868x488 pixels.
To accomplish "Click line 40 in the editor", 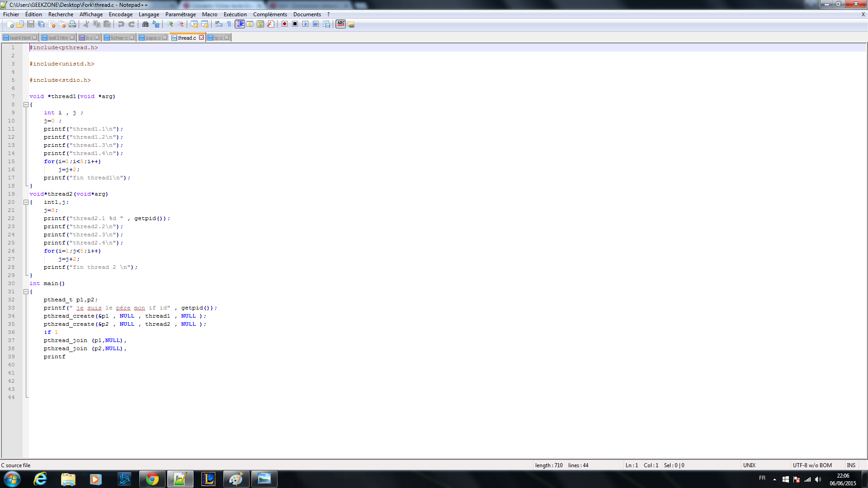I will (x=181, y=365).
